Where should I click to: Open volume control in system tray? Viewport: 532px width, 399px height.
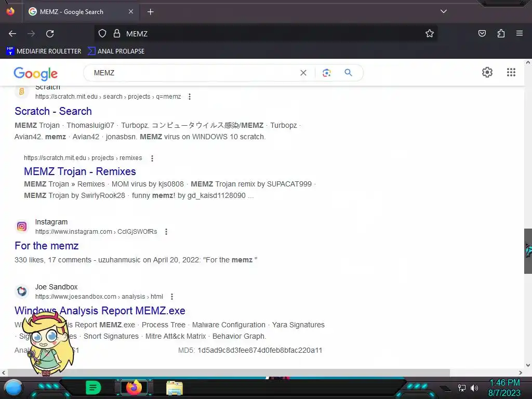click(474, 388)
